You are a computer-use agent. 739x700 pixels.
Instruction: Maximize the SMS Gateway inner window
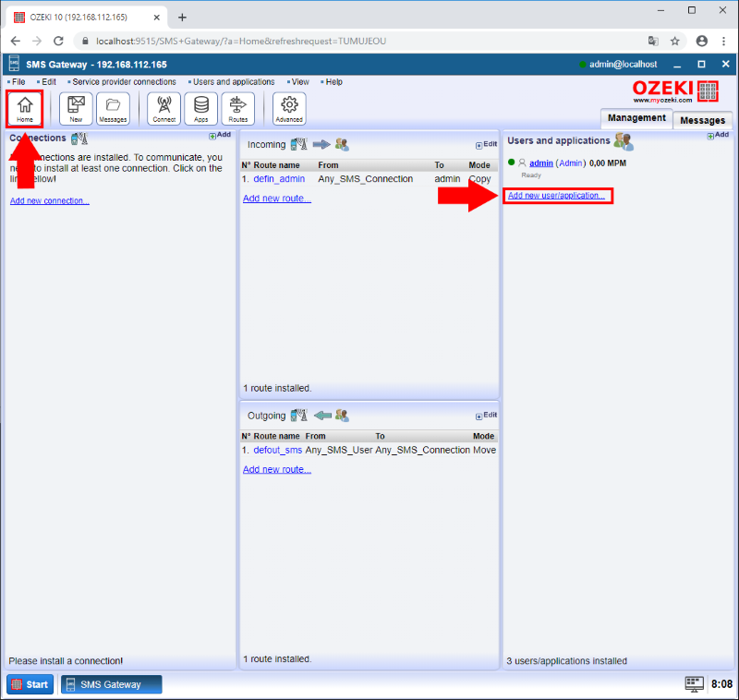coord(701,64)
